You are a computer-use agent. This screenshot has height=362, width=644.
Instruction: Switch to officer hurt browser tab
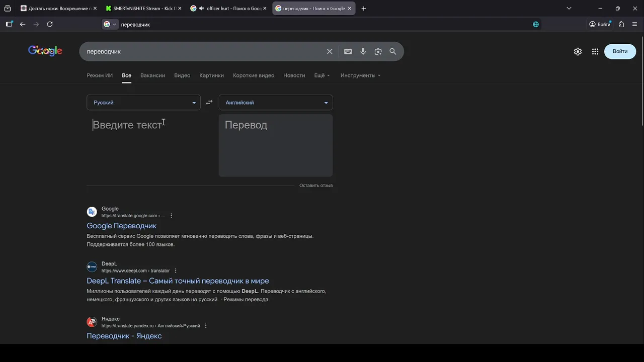point(229,9)
